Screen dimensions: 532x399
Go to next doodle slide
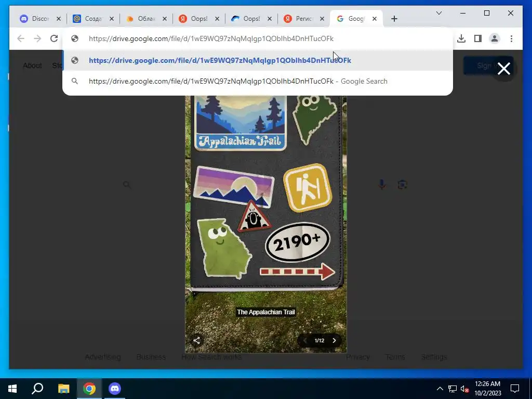coord(334,340)
